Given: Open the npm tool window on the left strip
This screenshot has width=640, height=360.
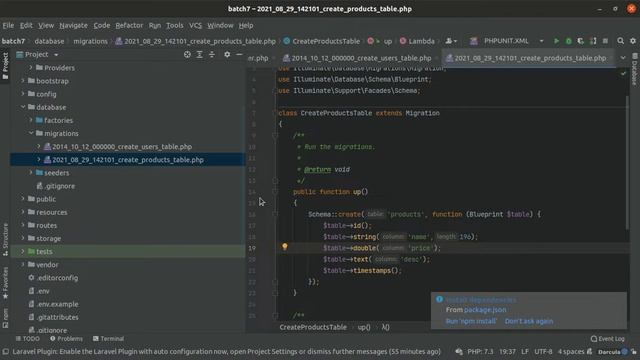Looking at the screenshot, I should (5, 318).
